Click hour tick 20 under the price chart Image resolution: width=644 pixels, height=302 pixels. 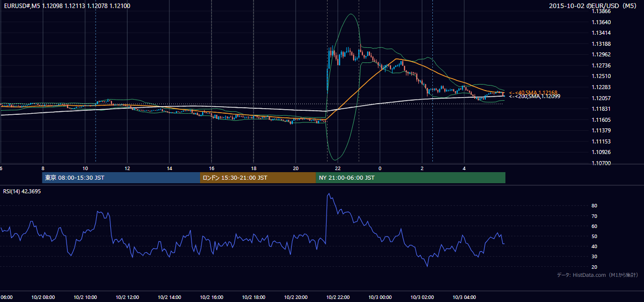pyautogui.click(x=296, y=168)
